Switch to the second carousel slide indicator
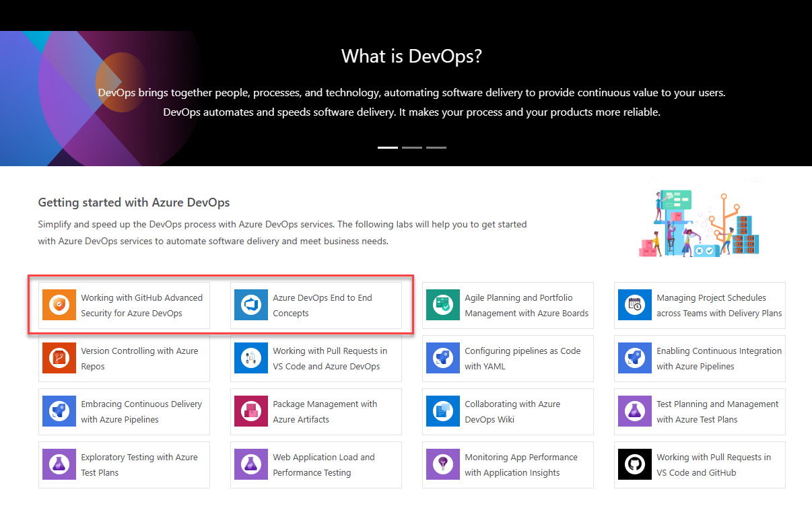The height and width of the screenshot is (510, 812). (412, 147)
